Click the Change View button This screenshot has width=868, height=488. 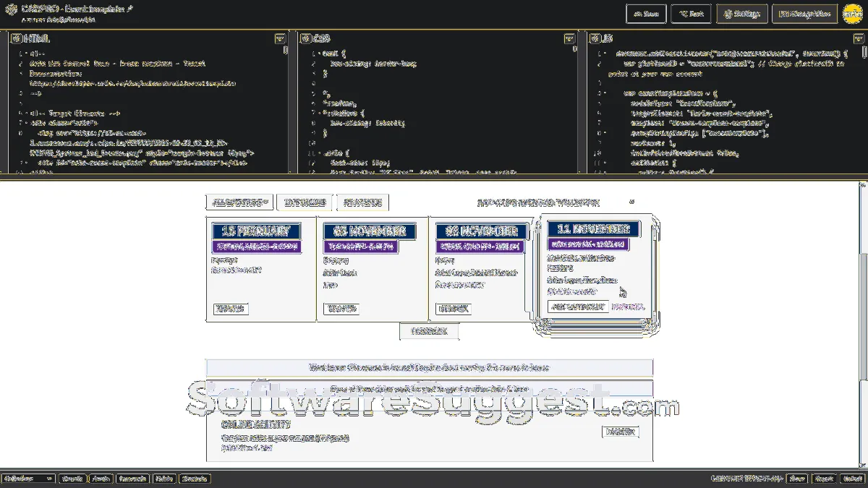(804, 14)
